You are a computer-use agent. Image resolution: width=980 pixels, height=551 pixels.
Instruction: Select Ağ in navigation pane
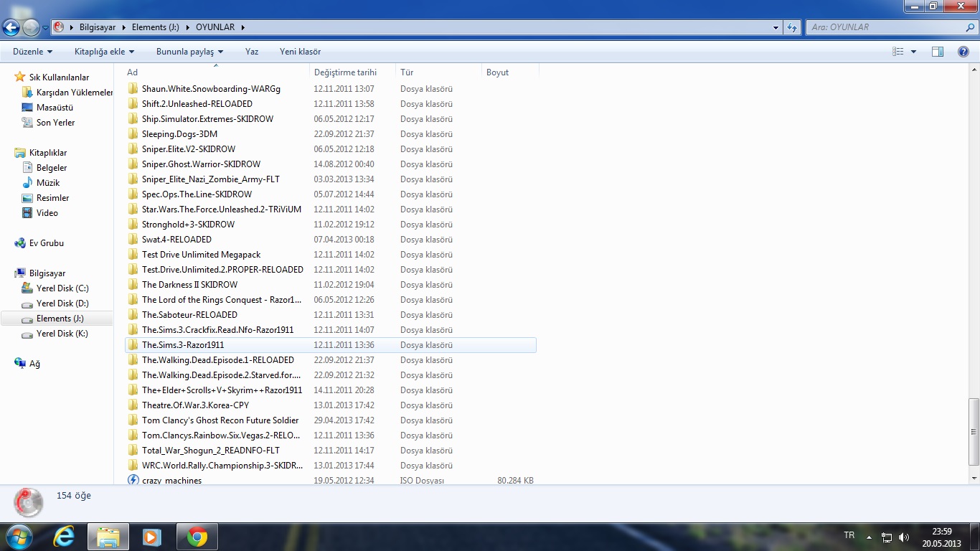click(x=34, y=364)
